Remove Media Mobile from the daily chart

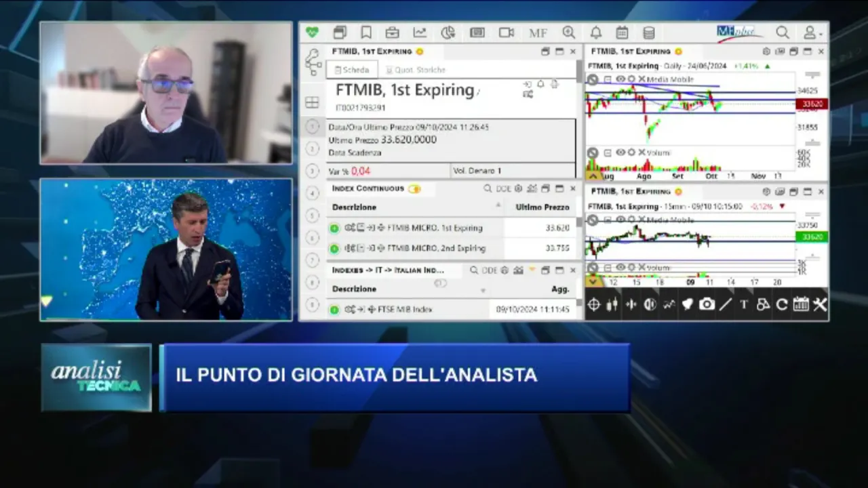pos(642,79)
